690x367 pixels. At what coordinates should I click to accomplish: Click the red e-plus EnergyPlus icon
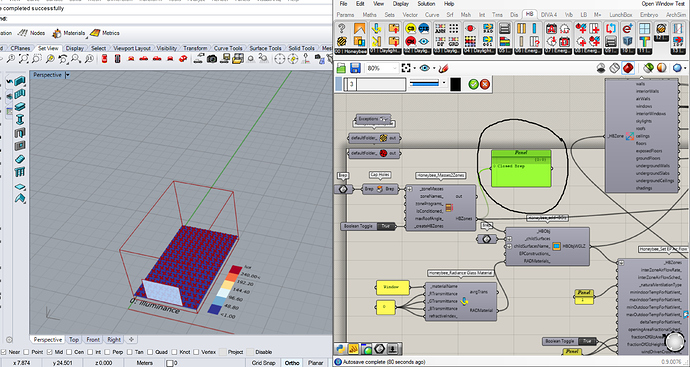coord(628,29)
